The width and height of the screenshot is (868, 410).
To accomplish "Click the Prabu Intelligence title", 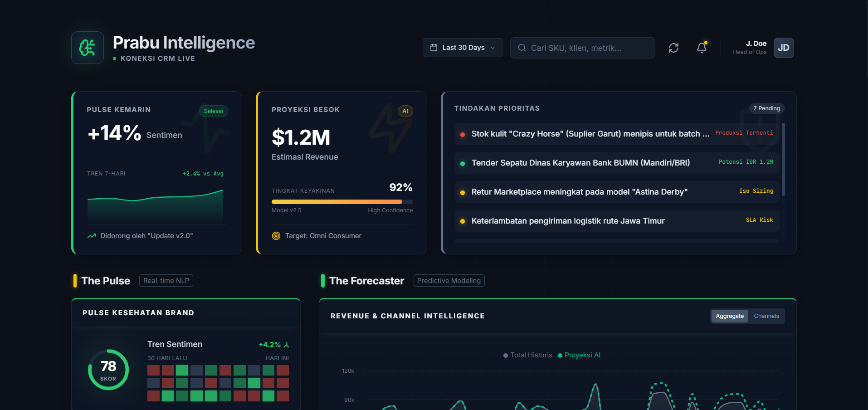I will point(184,43).
